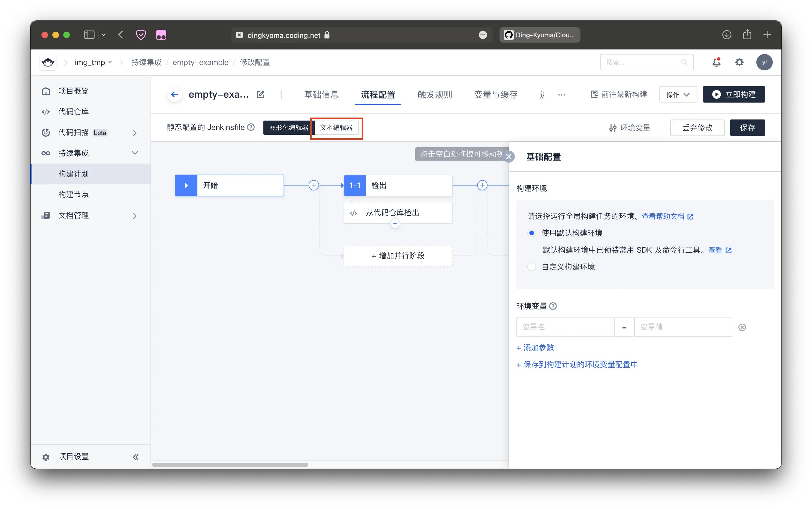This screenshot has width=812, height=509.
Task: Select 使用默认构建环境 radio option
Action: coord(532,233)
